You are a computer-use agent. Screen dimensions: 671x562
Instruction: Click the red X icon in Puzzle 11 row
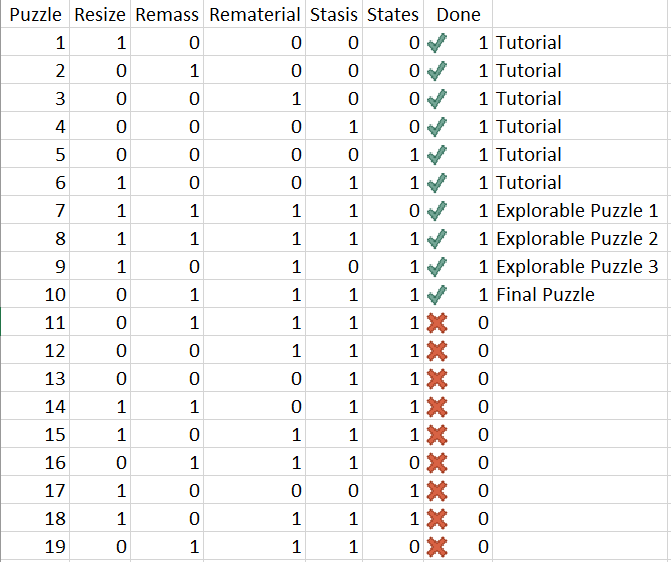click(436, 323)
